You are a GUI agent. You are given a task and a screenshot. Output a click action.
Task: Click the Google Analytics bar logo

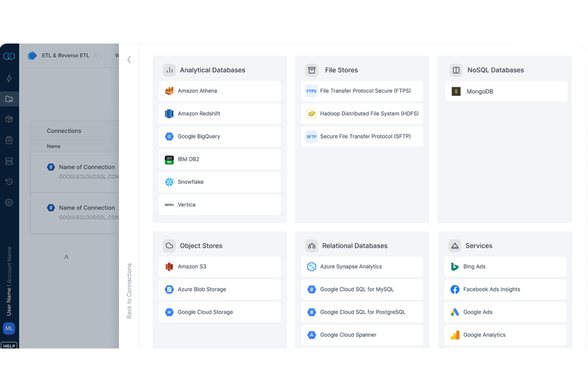point(455,335)
